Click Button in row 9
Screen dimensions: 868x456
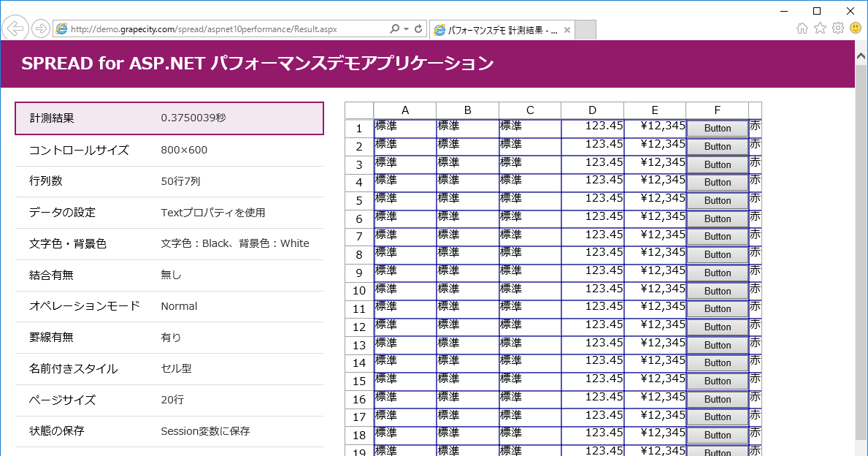pos(718,273)
